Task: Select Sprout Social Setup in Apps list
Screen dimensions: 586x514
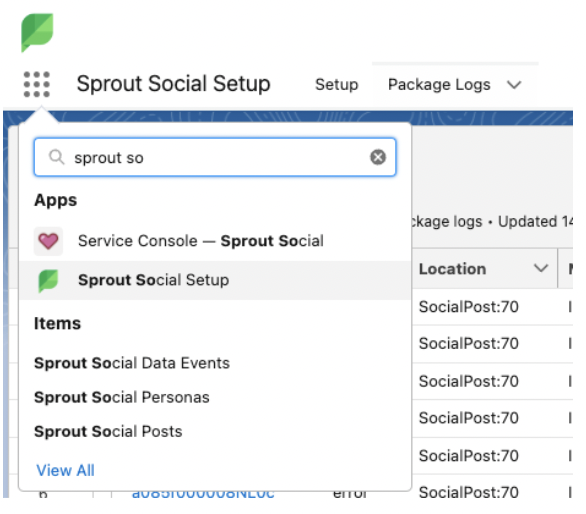Action: 215,280
